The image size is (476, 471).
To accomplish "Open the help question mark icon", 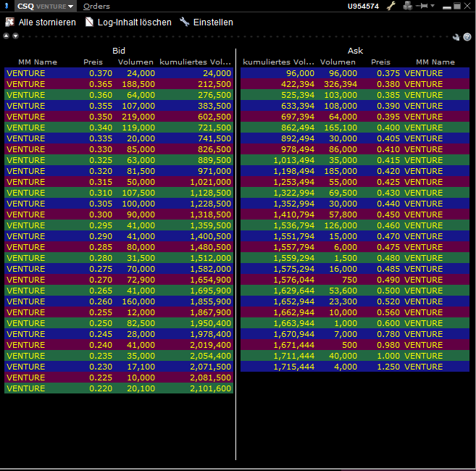I will click(x=467, y=36).
